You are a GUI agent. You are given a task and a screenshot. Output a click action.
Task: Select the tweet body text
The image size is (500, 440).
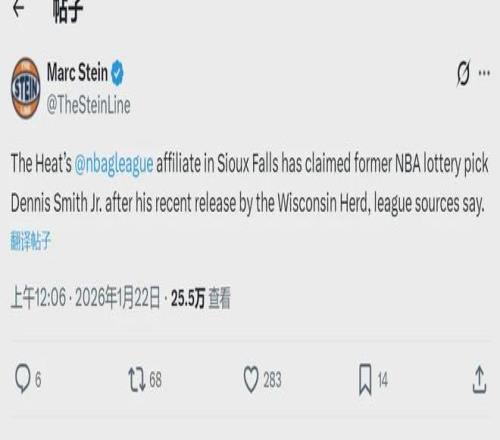[x=250, y=183]
